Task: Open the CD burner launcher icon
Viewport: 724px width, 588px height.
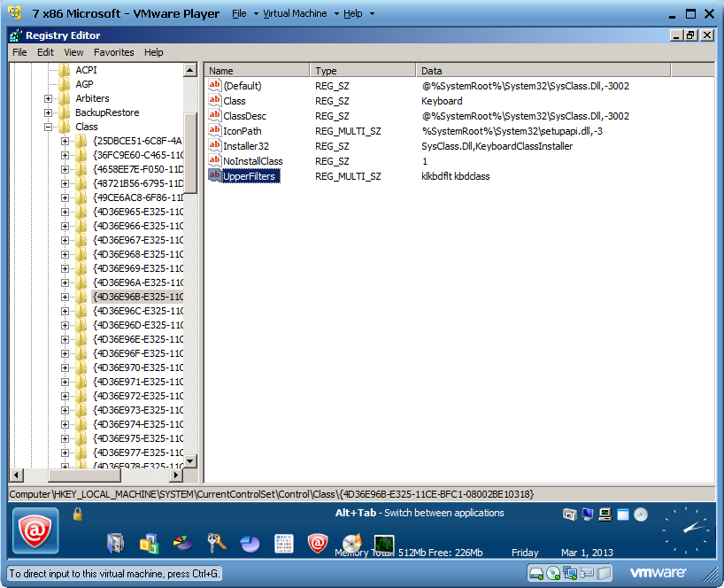Action: tap(352, 543)
